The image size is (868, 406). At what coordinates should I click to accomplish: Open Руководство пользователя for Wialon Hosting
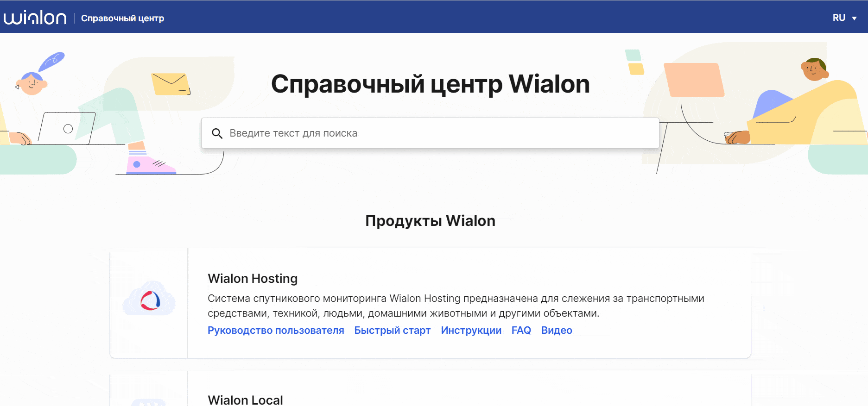pos(276,331)
